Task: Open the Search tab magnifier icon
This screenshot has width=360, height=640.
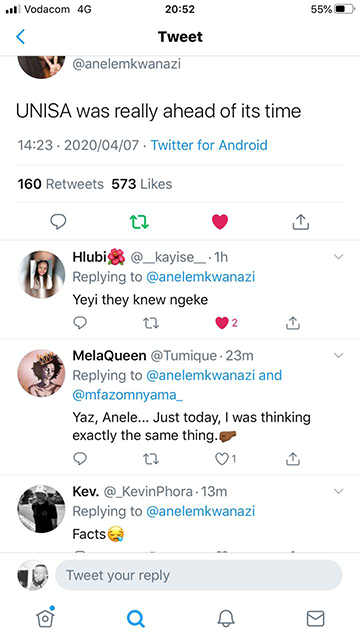Action: (x=136, y=619)
